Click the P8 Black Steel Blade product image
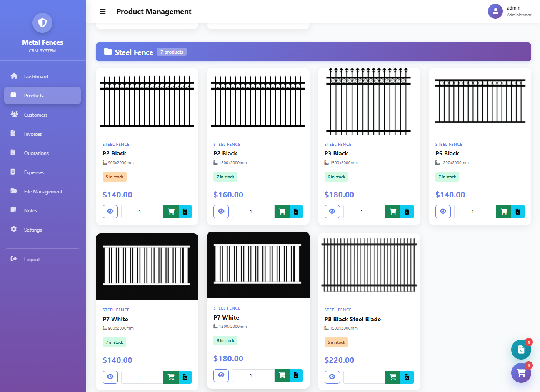The image size is (540, 392). [x=369, y=266]
